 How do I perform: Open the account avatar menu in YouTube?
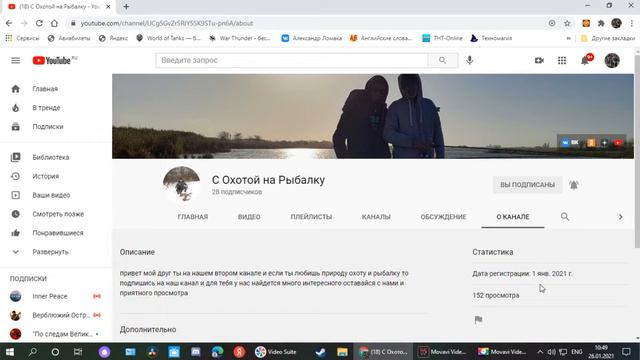click(612, 60)
